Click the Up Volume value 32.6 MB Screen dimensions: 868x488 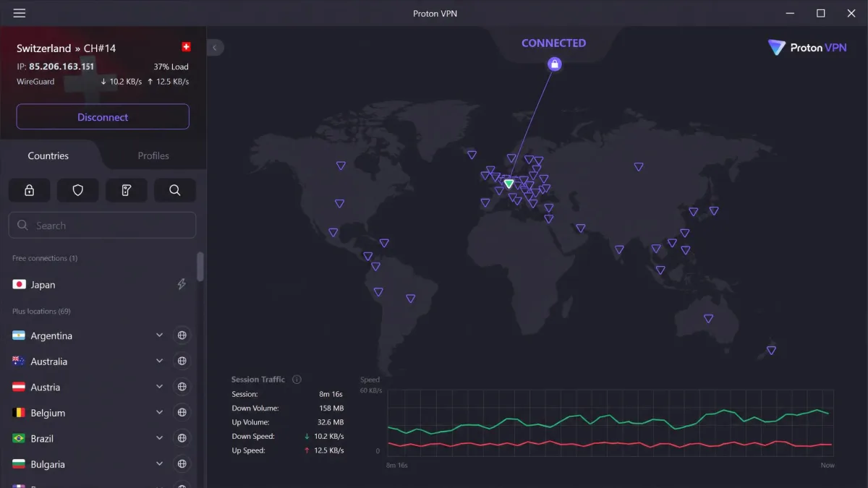tap(329, 422)
